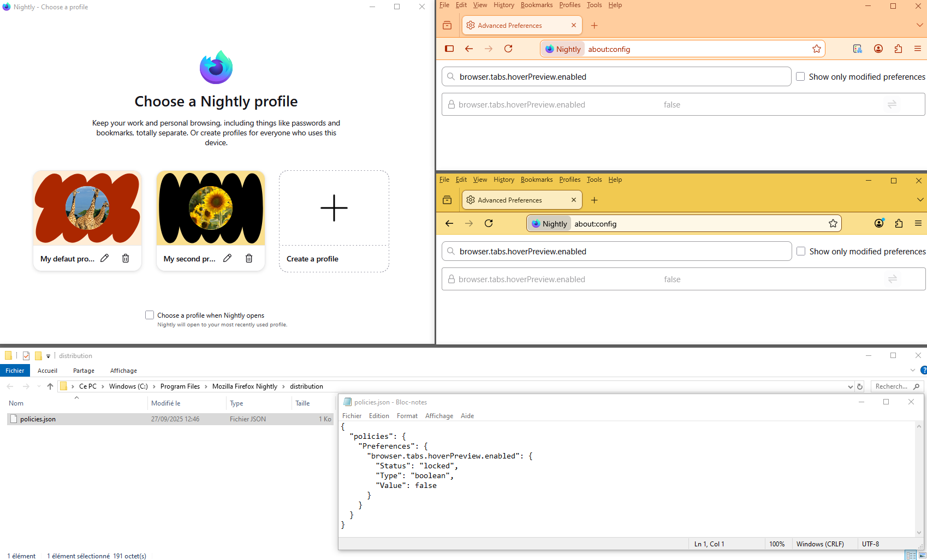This screenshot has width=927, height=560.
Task: Open the History menu in the bottom Nightly window
Action: coord(504,180)
